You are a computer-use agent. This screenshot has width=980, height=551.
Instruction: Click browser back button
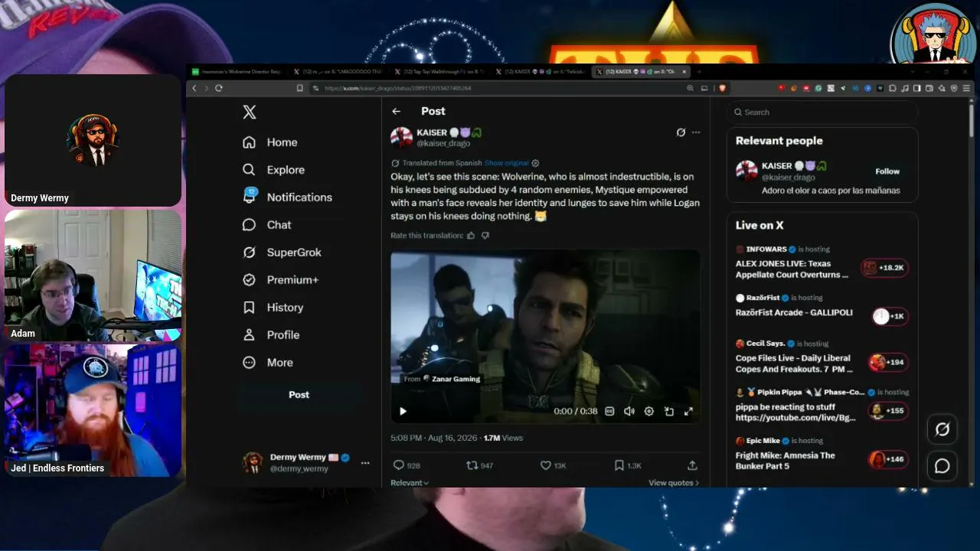click(x=194, y=88)
